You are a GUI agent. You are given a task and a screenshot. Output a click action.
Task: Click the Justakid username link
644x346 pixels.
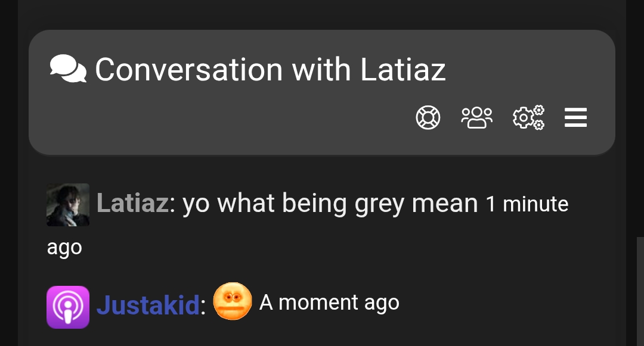tap(148, 305)
